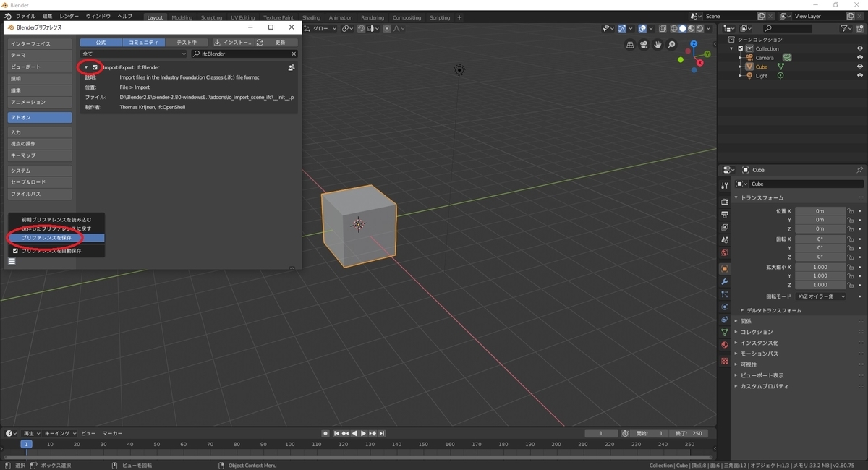Toggle lock on 拡大縮小 Z value
The image size is (868, 470).
click(851, 285)
